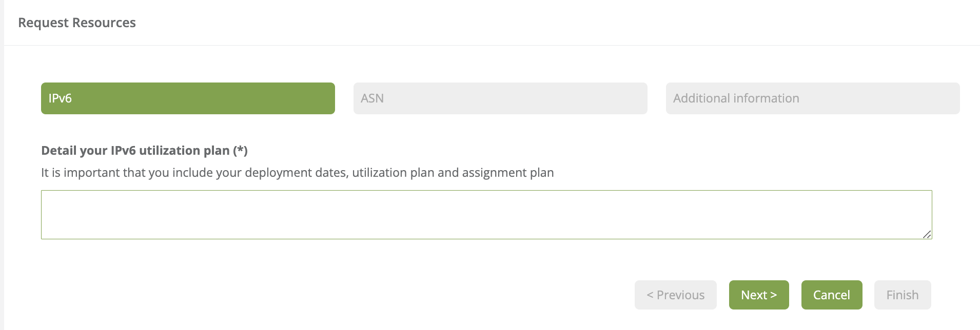Screen dimensions: 980x330
Task: Click the Request Resources heading
Action: 77,23
